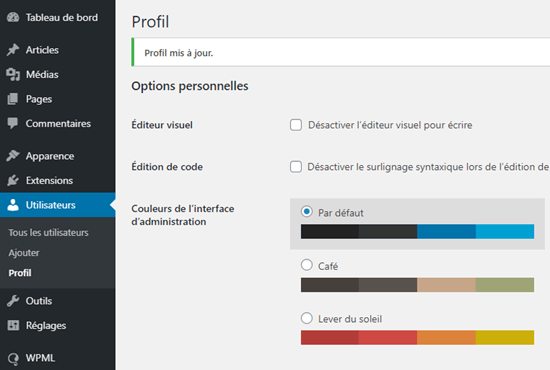550x370 pixels.
Task: Click the Outils wrench icon
Action: click(x=13, y=301)
